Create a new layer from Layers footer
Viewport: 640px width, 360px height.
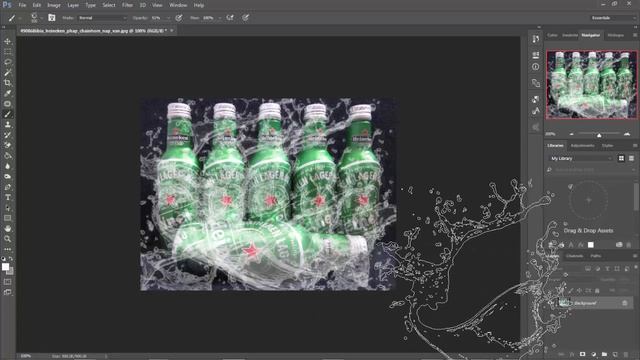pyautogui.click(x=615, y=354)
